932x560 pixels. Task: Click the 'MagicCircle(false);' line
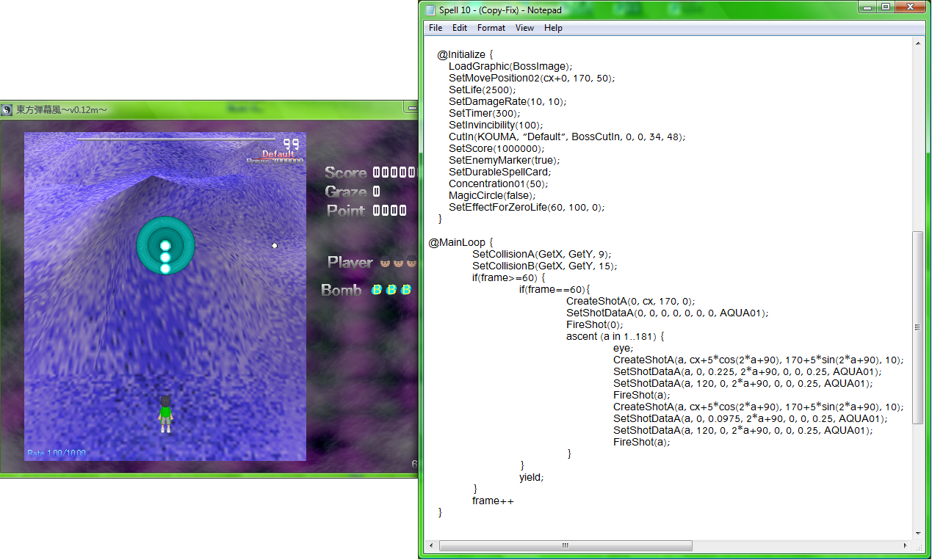tap(491, 195)
